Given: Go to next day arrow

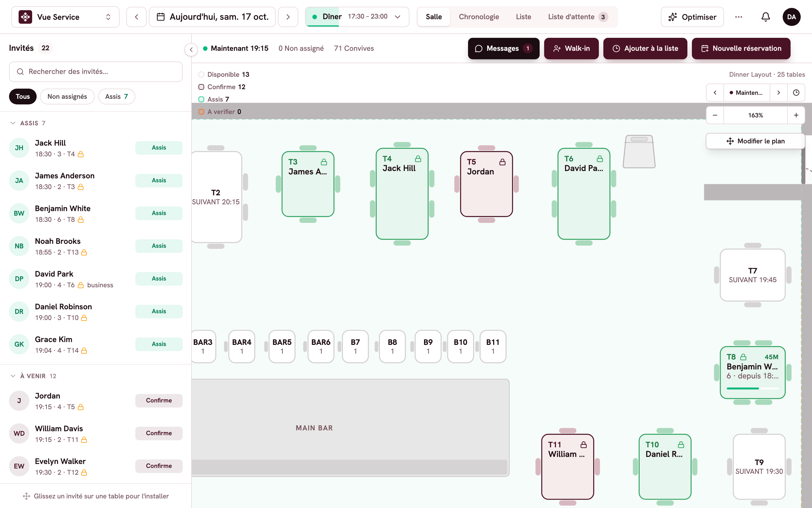Looking at the screenshot, I should click(x=288, y=17).
